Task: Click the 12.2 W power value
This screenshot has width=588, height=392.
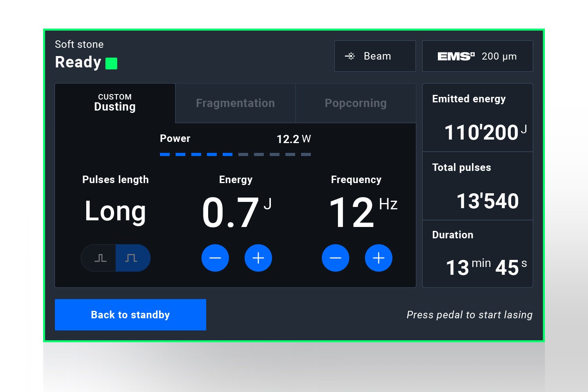Action: tap(294, 139)
